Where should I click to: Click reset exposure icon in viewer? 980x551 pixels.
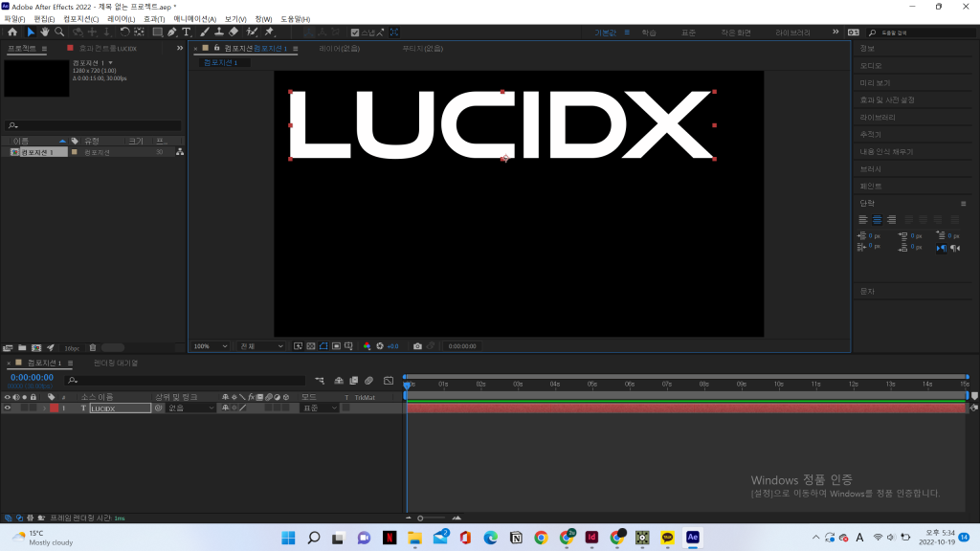[380, 346]
